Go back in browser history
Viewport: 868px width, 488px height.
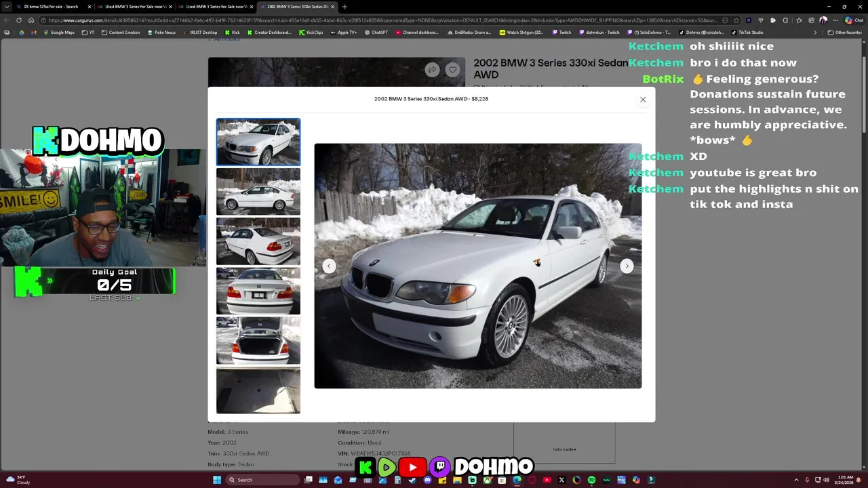pos(7,20)
